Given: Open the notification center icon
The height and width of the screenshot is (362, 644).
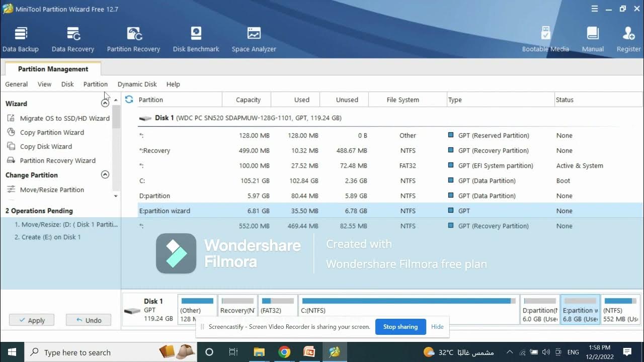Looking at the screenshot, I should (627, 352).
